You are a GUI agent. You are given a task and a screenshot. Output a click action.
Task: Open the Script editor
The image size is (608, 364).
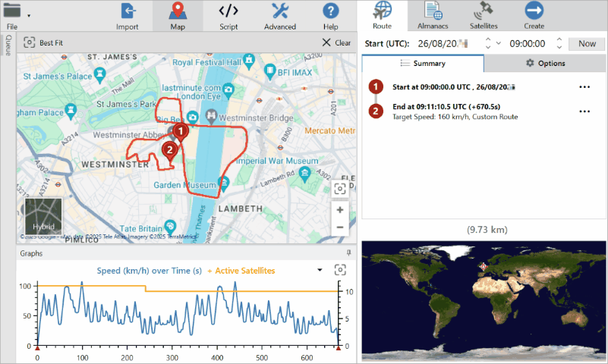coord(228,16)
